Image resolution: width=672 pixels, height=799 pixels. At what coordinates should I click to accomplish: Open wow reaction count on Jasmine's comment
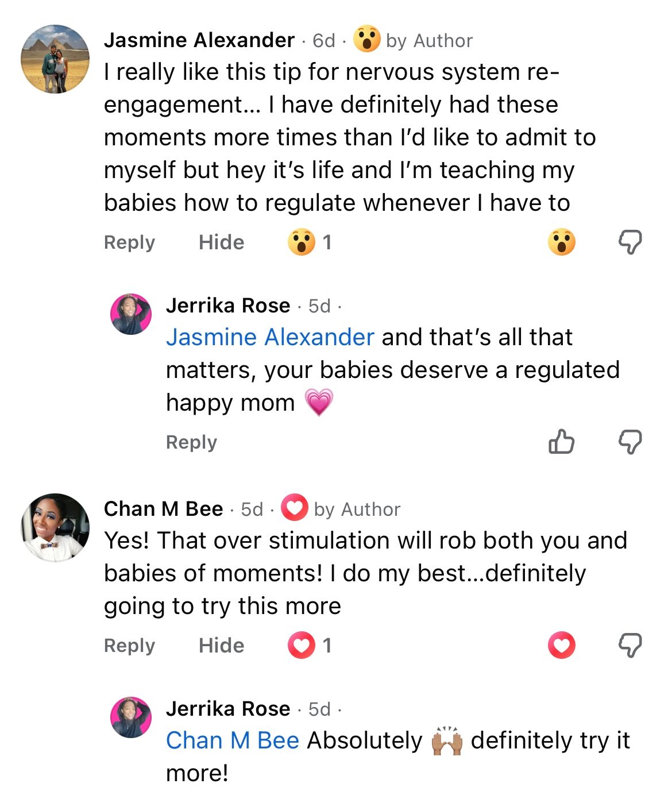310,242
